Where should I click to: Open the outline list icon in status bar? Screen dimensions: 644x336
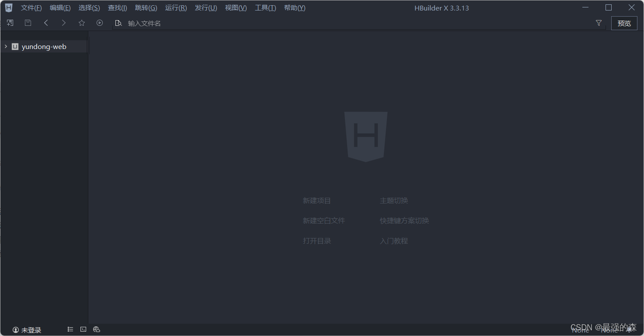point(70,329)
